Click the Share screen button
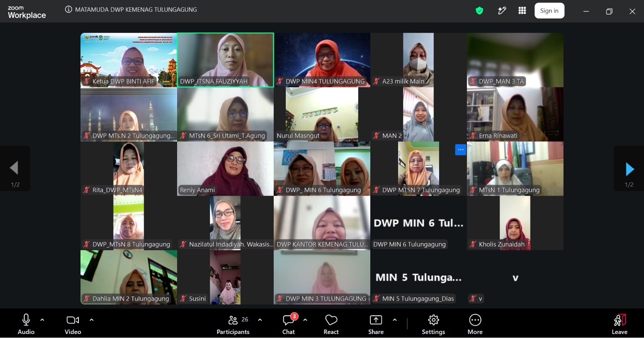The image size is (644, 338). [x=376, y=324]
